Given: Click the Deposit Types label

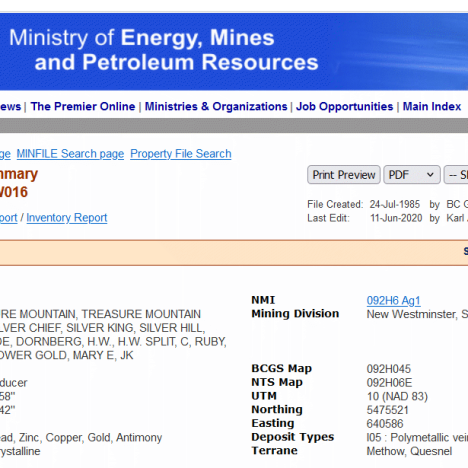Looking at the screenshot, I should pos(293,437).
